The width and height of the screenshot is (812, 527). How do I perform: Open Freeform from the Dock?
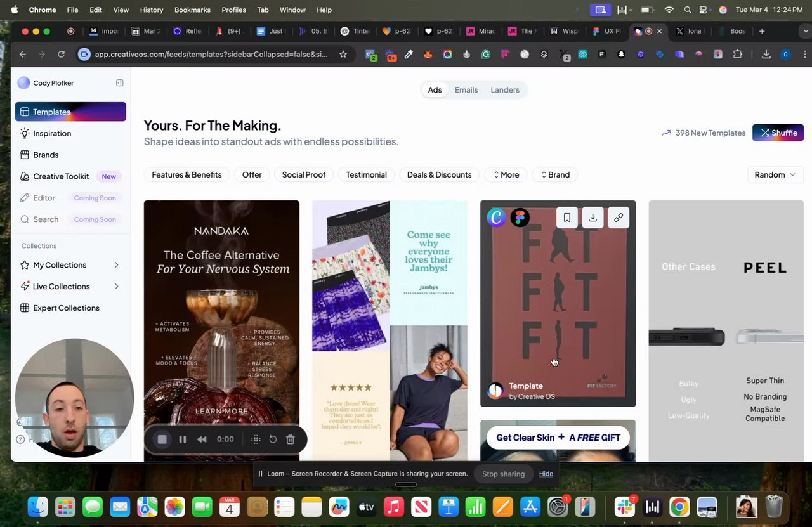[339, 507]
